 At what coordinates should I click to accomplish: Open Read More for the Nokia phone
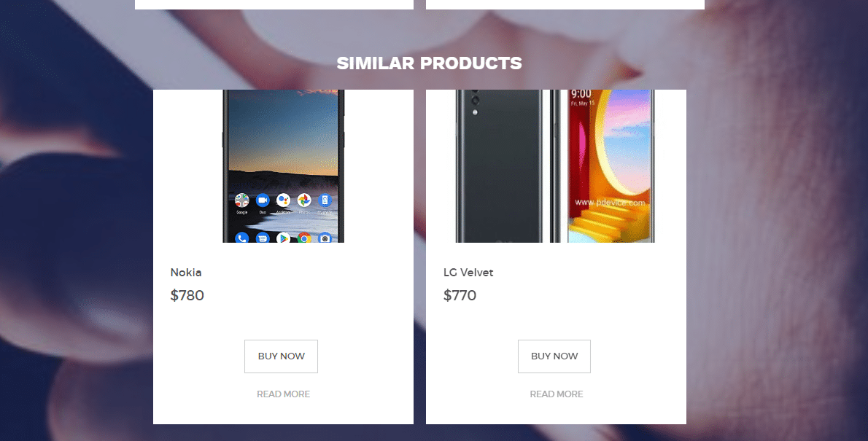284,394
